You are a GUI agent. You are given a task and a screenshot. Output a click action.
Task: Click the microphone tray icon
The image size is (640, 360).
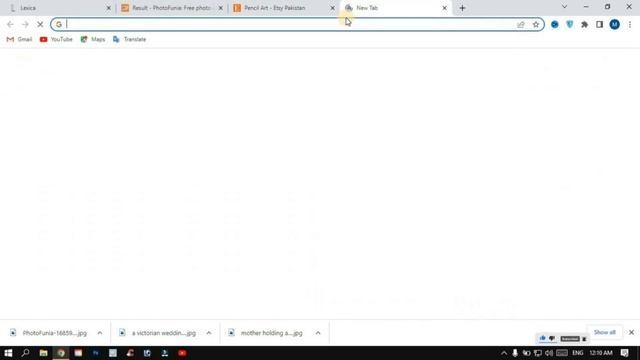[x=515, y=353]
